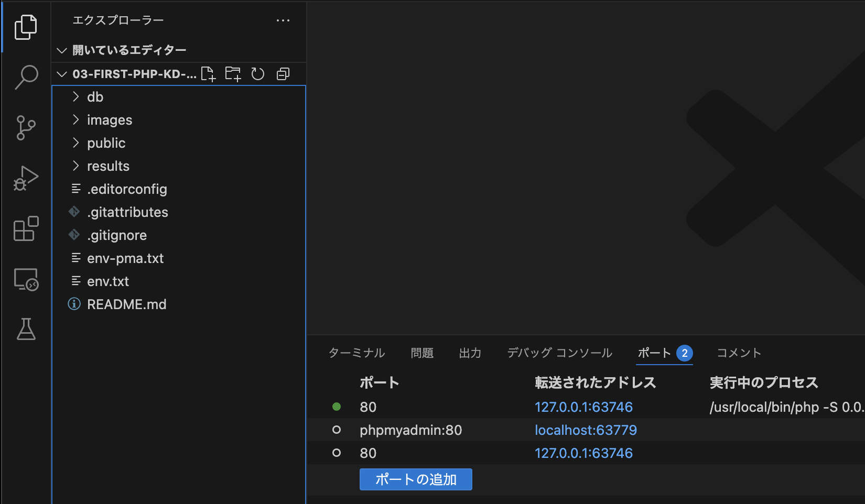The width and height of the screenshot is (865, 504).
Task: Open the localhost:63779 forwarded address link
Action: pos(586,430)
